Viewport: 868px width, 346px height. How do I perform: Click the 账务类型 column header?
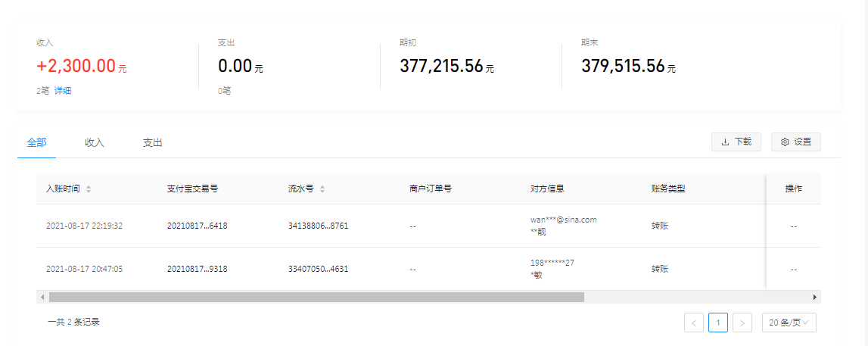coord(668,189)
